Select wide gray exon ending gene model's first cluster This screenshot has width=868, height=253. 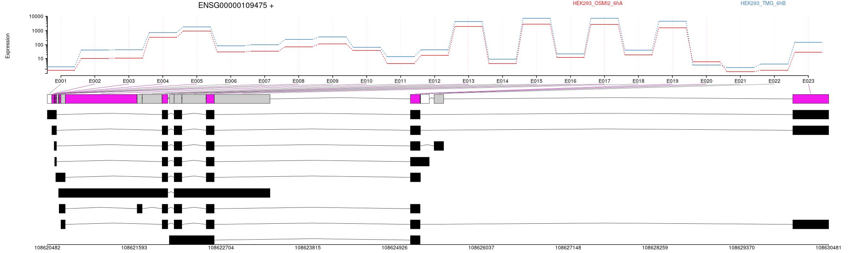[x=242, y=99]
